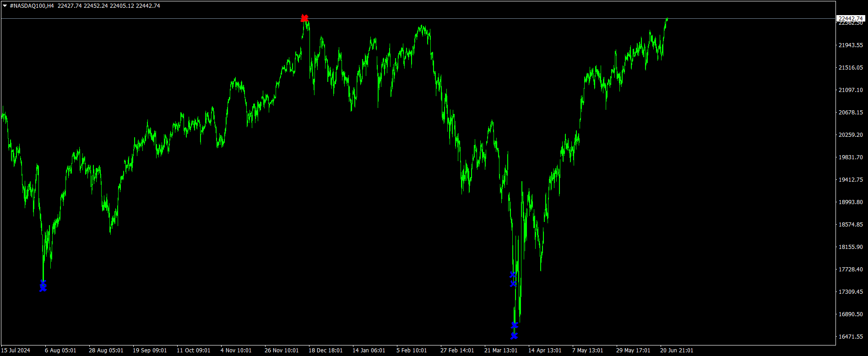Click the 26 Nov 10:01 time label

pyautogui.click(x=282, y=351)
